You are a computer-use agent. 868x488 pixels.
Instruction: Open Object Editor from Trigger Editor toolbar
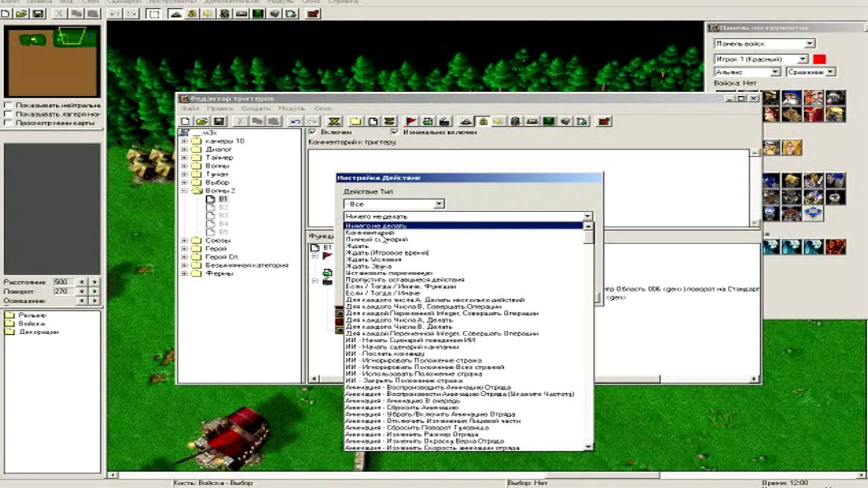pyautogui.click(x=515, y=121)
